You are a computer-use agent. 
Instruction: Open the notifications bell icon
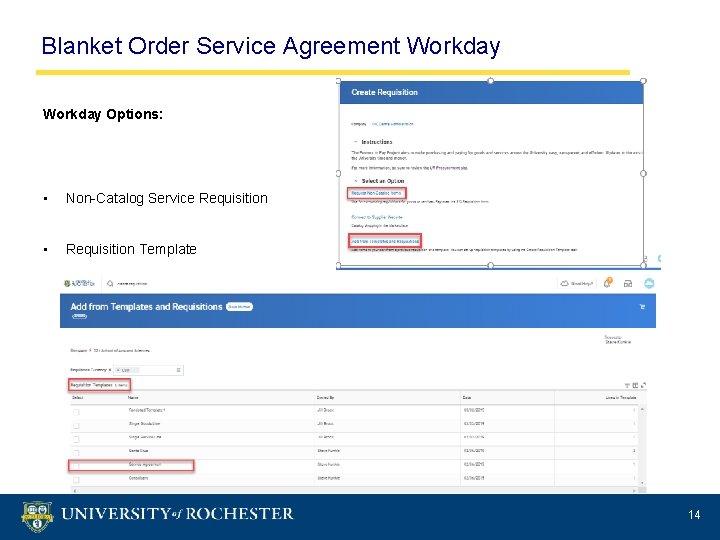coord(608,283)
